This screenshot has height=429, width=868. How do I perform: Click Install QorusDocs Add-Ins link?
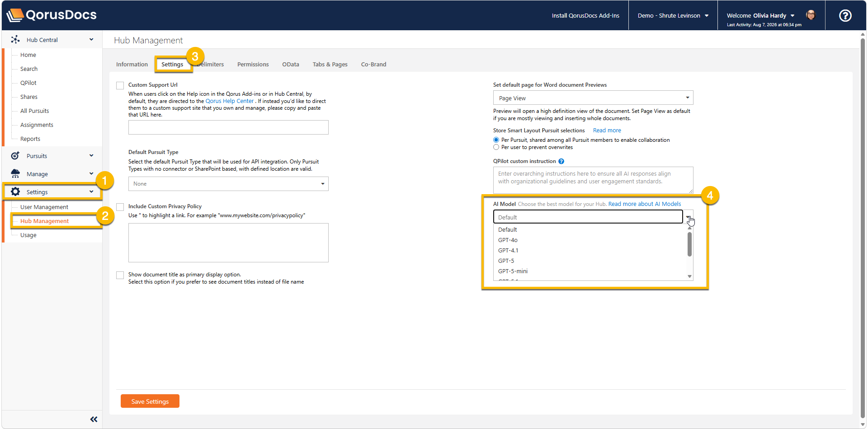click(x=585, y=15)
